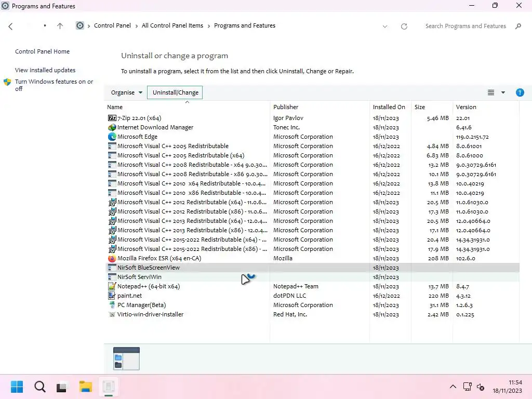Select Visual C++ 2012 Redistributable (x86) row
532x399 pixels.
click(312, 212)
